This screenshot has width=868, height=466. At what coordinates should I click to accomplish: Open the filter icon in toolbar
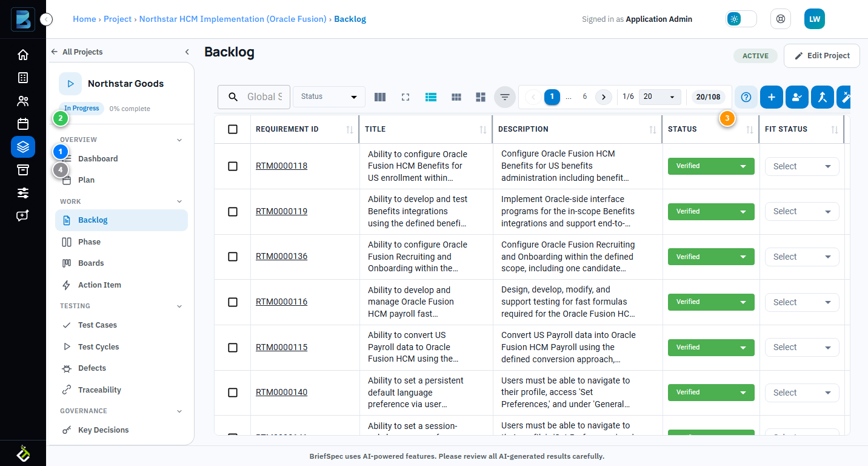click(504, 97)
